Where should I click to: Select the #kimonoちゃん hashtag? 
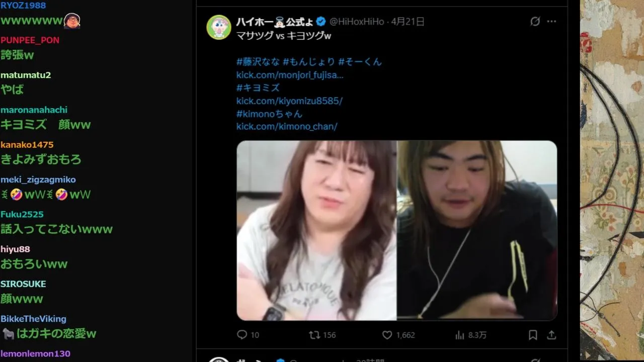click(269, 114)
